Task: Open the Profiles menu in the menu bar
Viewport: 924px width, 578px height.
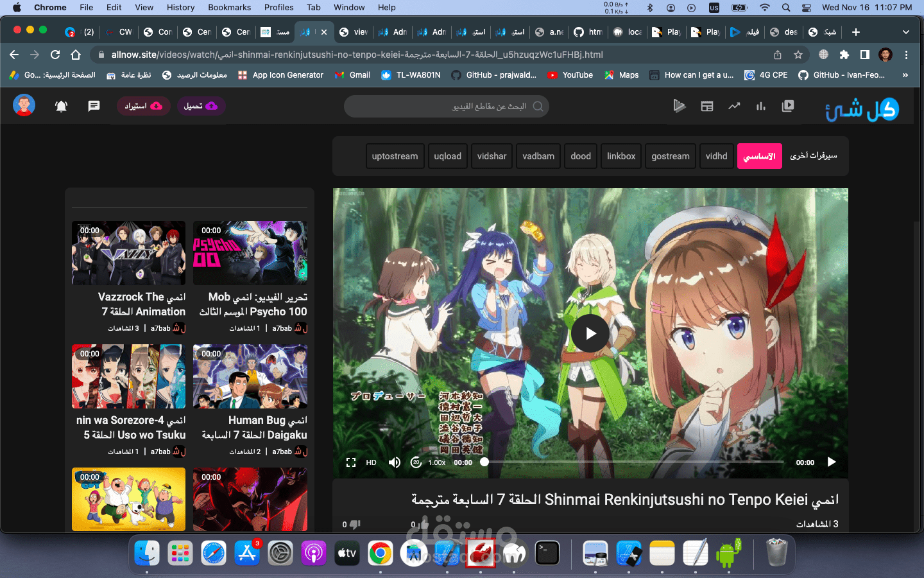Action: point(279,8)
